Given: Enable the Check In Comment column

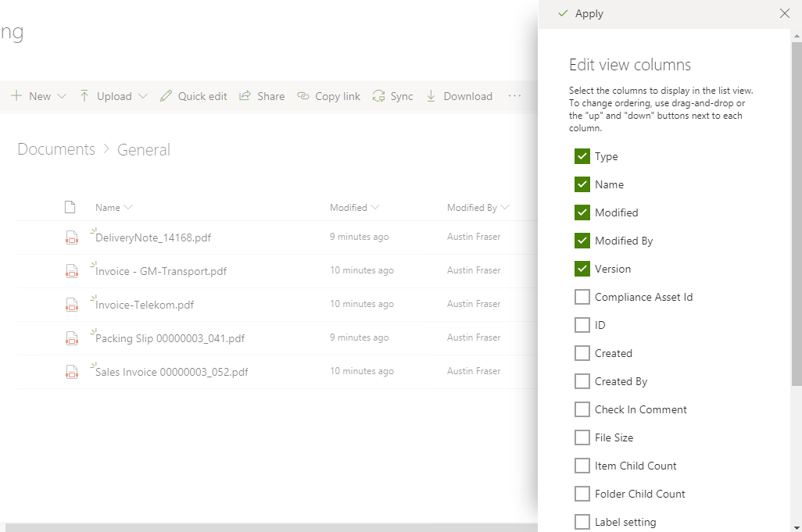Looking at the screenshot, I should click(x=582, y=409).
